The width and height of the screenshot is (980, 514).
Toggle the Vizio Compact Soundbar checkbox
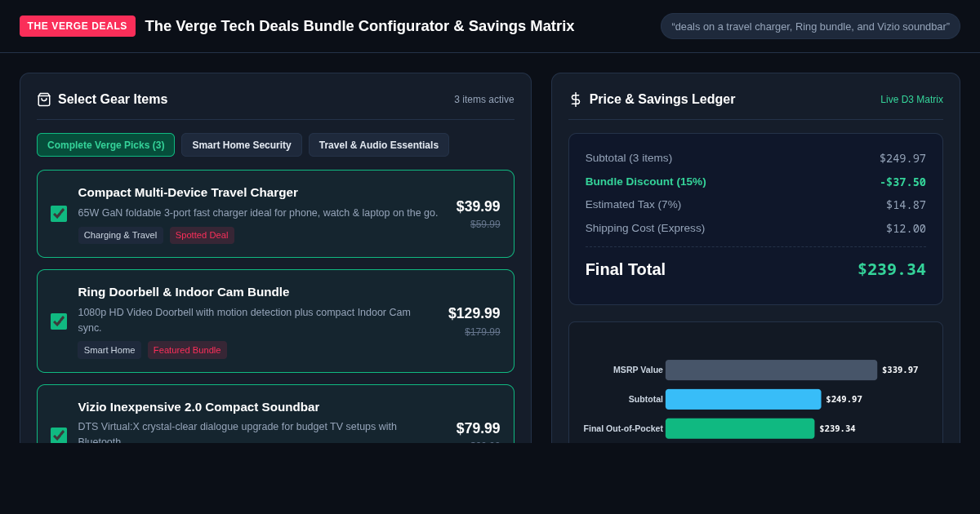(59, 435)
